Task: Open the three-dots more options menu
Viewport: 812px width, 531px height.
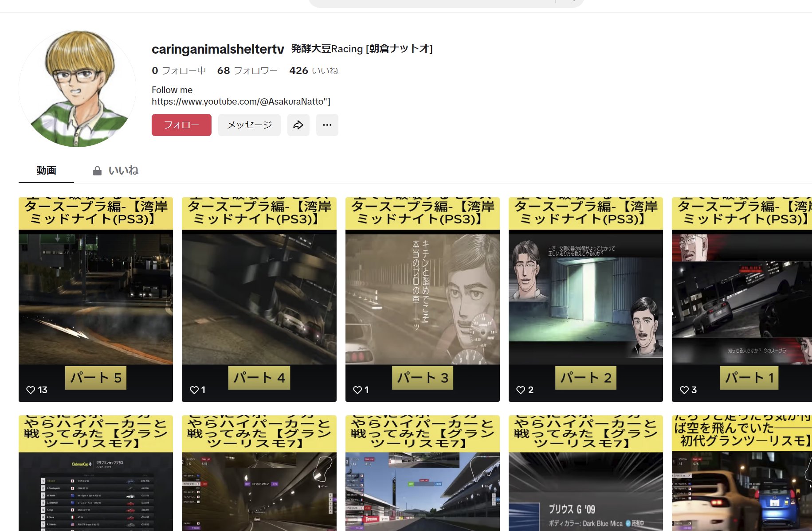Action: tap(327, 125)
